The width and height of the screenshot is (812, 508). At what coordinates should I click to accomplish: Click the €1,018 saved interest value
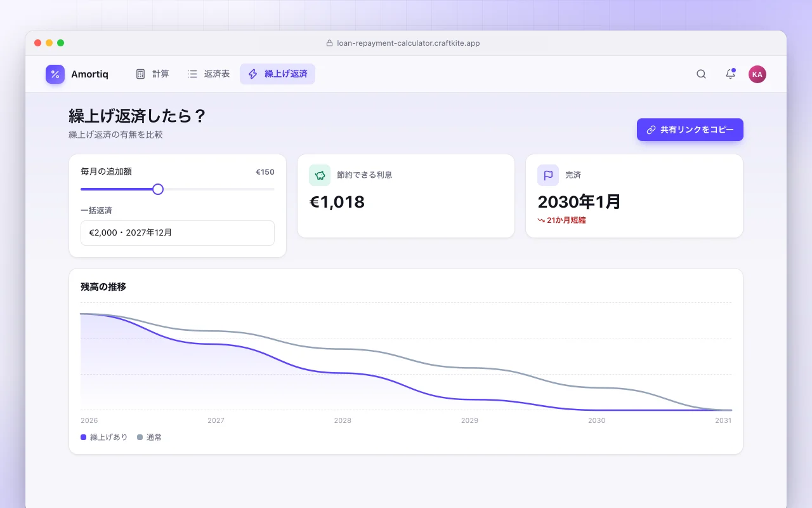pos(337,202)
